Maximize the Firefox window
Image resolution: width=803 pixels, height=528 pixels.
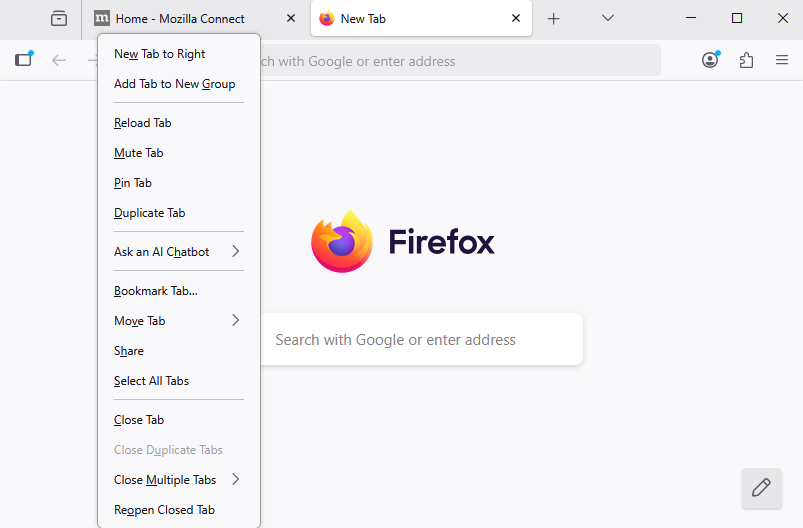pyautogui.click(x=736, y=18)
